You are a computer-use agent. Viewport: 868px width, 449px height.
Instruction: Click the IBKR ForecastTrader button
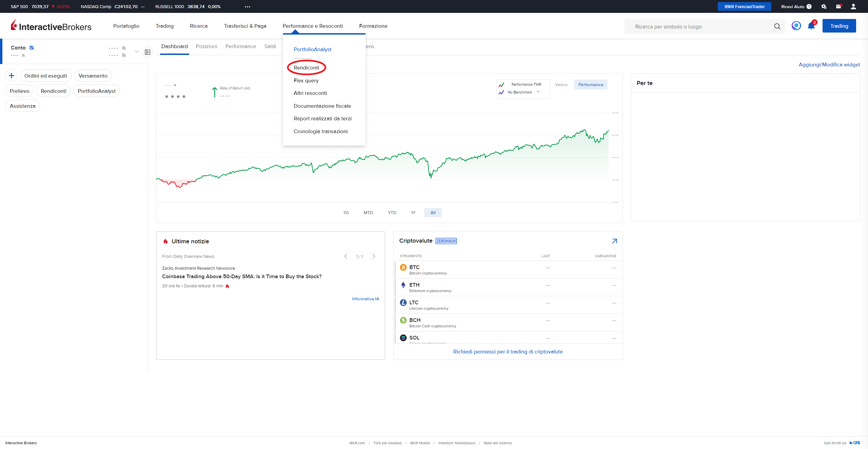(x=744, y=6)
